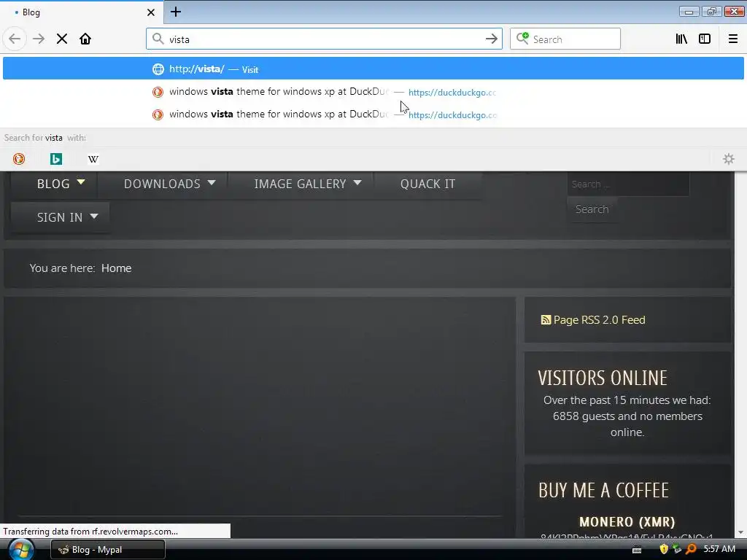Search vista with Bing engine icon
Image resolution: width=747 pixels, height=560 pixels.
[x=56, y=159]
